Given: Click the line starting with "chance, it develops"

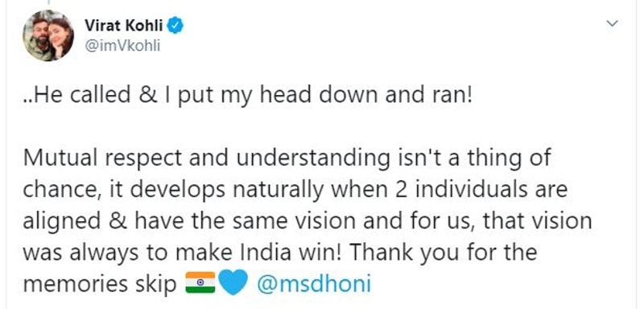Looking at the screenshot, I should (295, 190).
